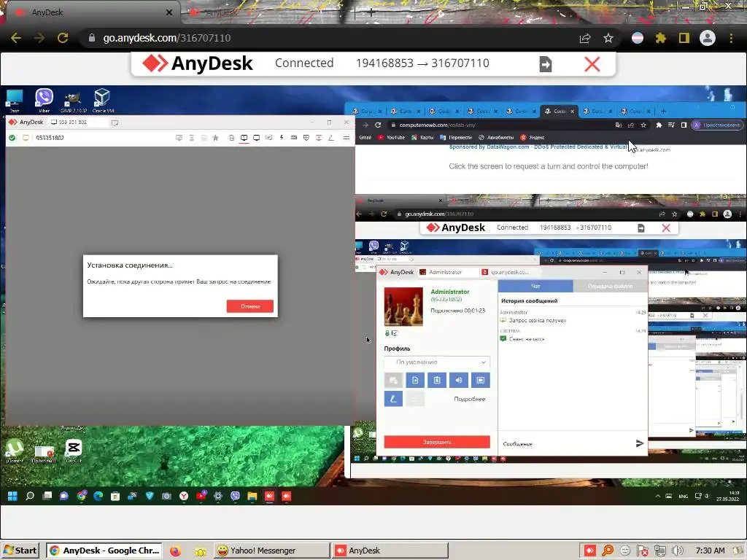Click the go.anydesk.com address bar in Chrome
This screenshot has height=560, width=747.
point(329,38)
